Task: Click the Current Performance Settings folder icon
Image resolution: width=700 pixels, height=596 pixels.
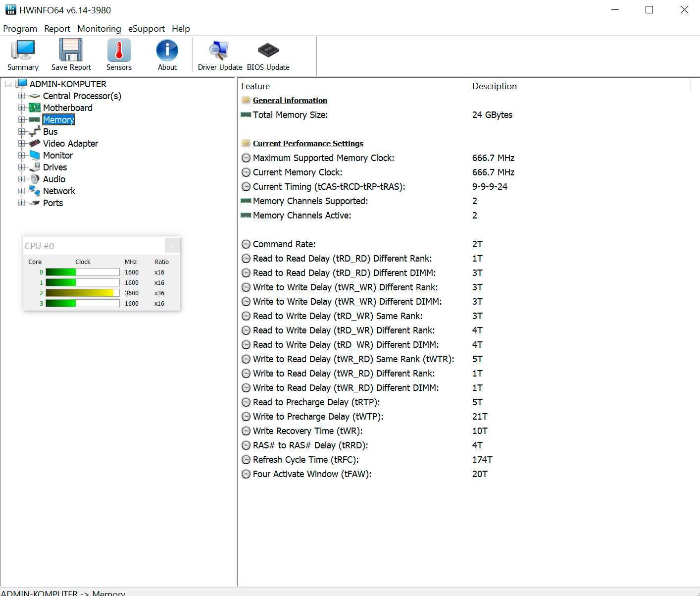Action: [246, 143]
